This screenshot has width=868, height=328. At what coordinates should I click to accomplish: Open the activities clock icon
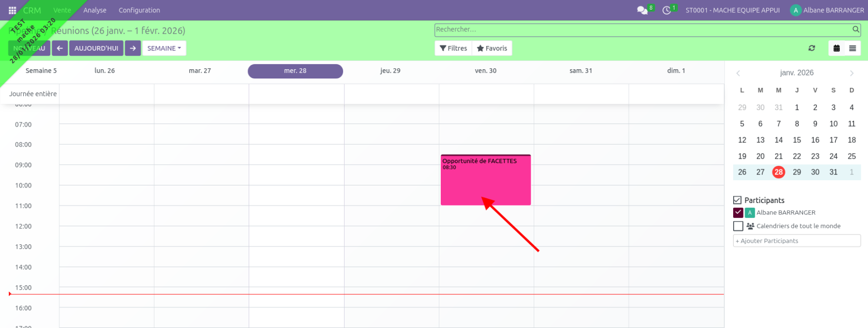click(667, 10)
